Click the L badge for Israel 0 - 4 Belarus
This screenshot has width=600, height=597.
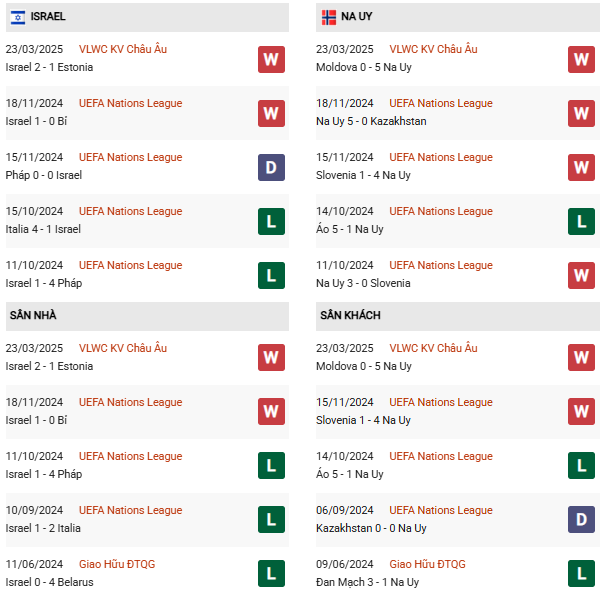tap(271, 573)
